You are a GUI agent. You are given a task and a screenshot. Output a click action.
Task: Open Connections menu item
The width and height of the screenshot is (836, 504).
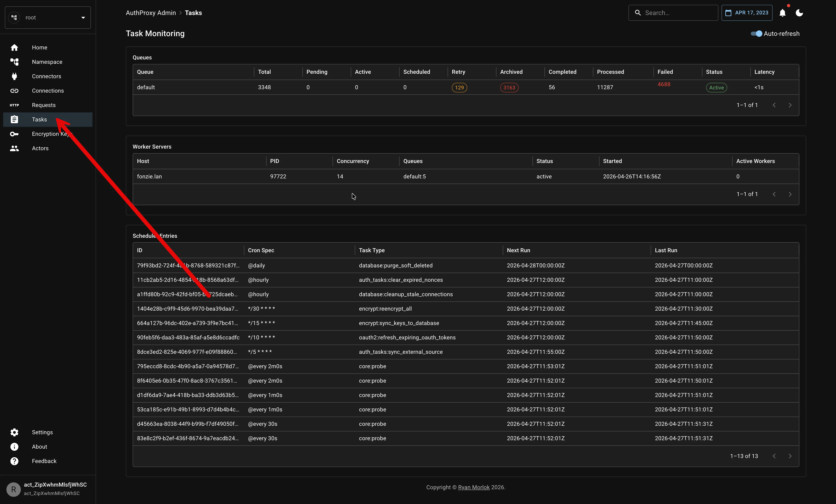(48, 91)
